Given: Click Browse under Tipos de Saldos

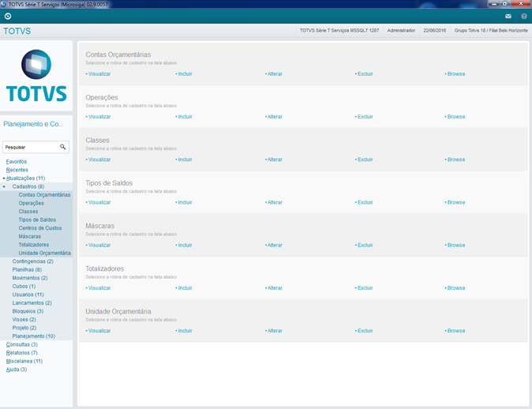Looking at the screenshot, I should tap(455, 202).
